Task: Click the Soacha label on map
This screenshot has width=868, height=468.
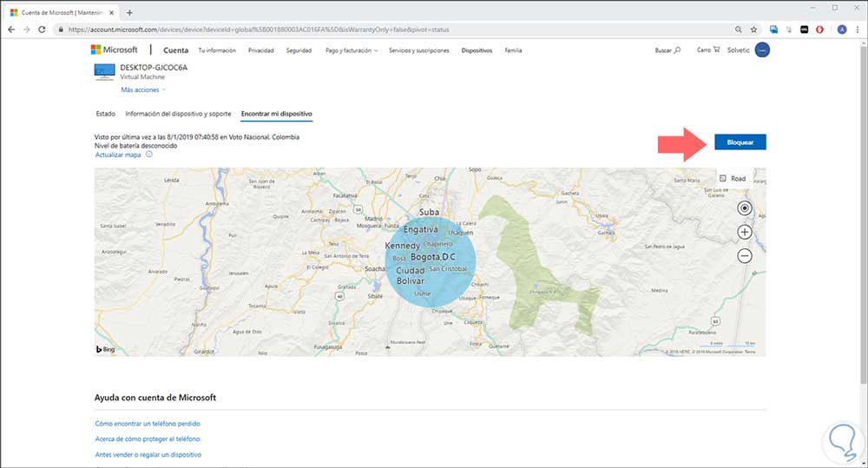Action: point(375,268)
